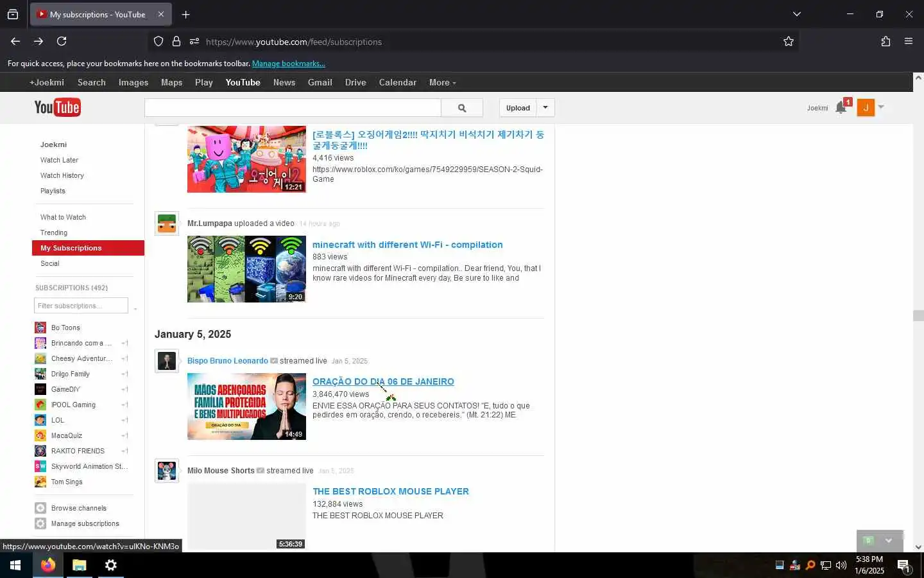The height and width of the screenshot is (578, 924).
Task: Open the Manage bookmarks link
Action: pyautogui.click(x=289, y=64)
